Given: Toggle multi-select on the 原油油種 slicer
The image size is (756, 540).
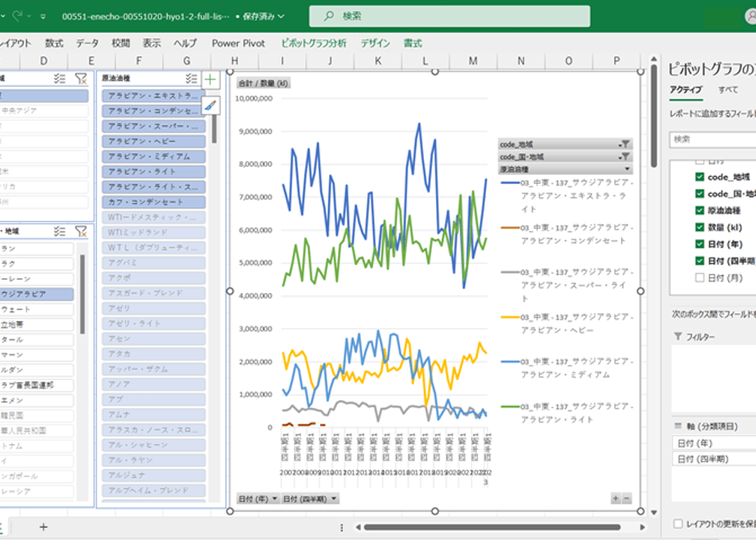Looking at the screenshot, I should 191,78.
